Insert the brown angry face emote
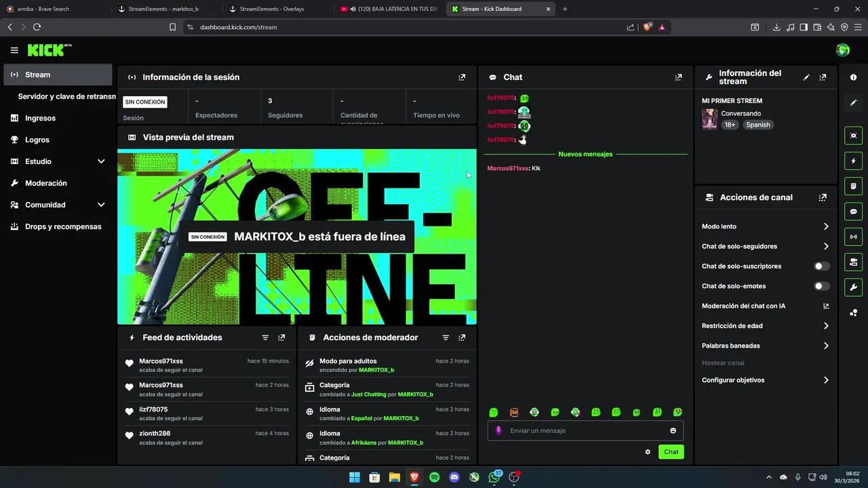Image resolution: width=868 pixels, height=488 pixels. click(514, 412)
